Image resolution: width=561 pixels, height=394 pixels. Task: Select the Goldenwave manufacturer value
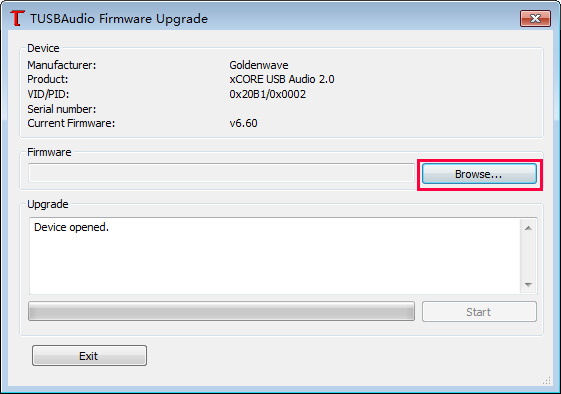click(x=259, y=65)
